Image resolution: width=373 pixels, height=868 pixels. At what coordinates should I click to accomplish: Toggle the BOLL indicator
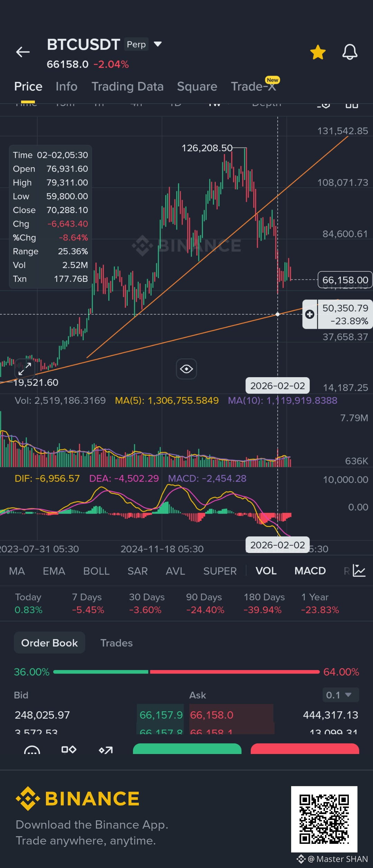pyautogui.click(x=96, y=571)
